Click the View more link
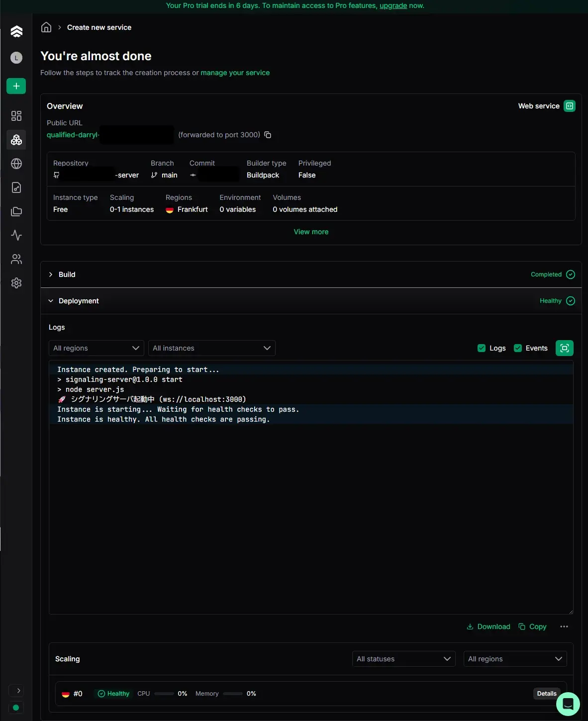This screenshot has width=588, height=721. 311,232
